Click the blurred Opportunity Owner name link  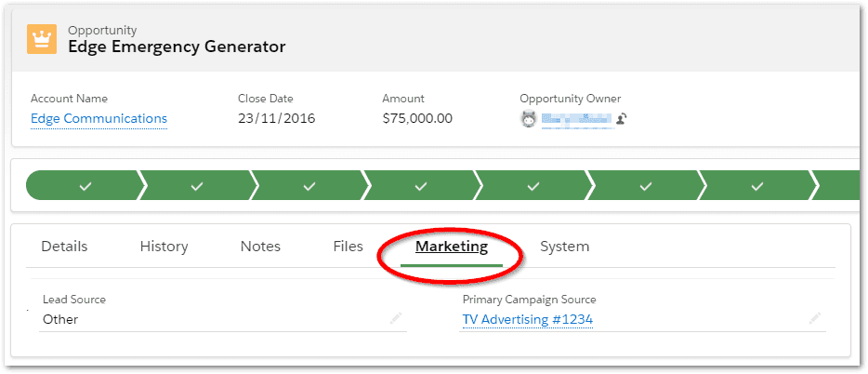coord(577,119)
